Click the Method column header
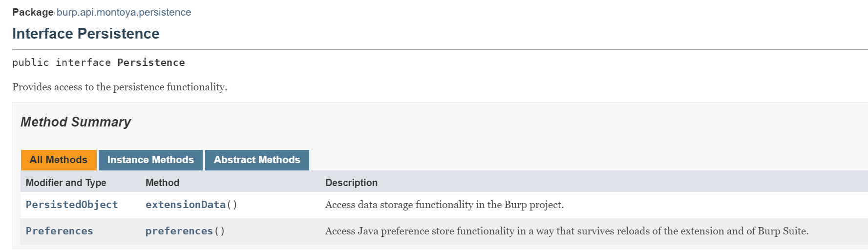Image resolution: width=868 pixels, height=252 pixels. [162, 183]
